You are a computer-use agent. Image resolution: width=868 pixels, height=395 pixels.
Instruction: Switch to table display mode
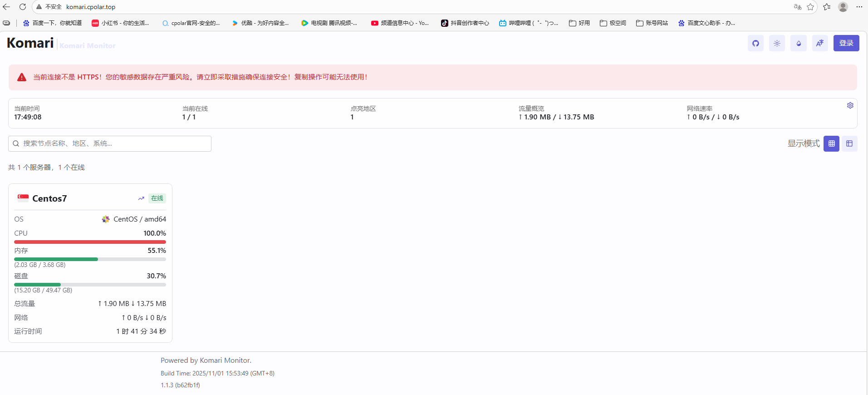point(849,143)
